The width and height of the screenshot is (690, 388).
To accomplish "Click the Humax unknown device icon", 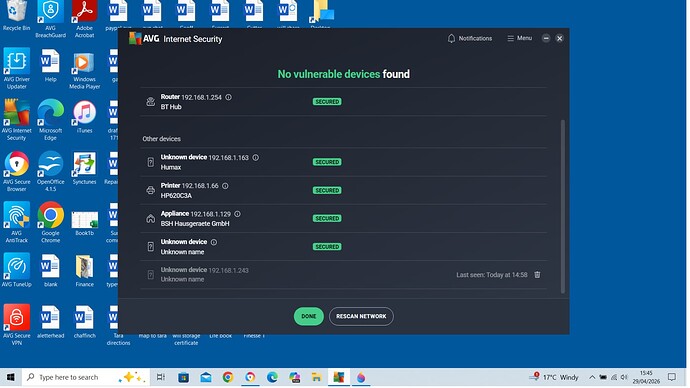I will click(x=150, y=162).
